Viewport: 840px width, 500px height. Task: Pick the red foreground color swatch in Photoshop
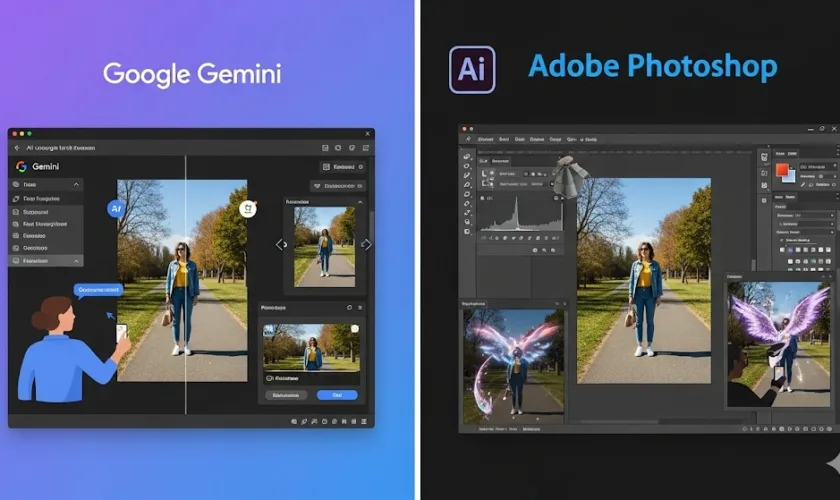tap(782, 170)
